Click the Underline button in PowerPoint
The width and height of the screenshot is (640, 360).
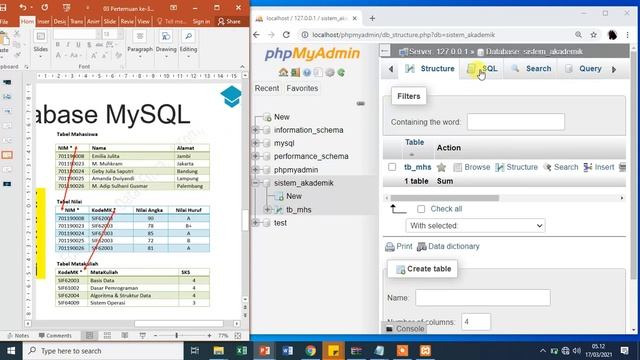(78, 44)
